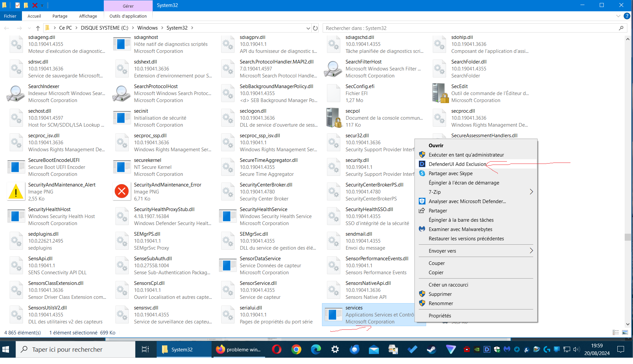Open Google Chrome from the taskbar

click(296, 349)
